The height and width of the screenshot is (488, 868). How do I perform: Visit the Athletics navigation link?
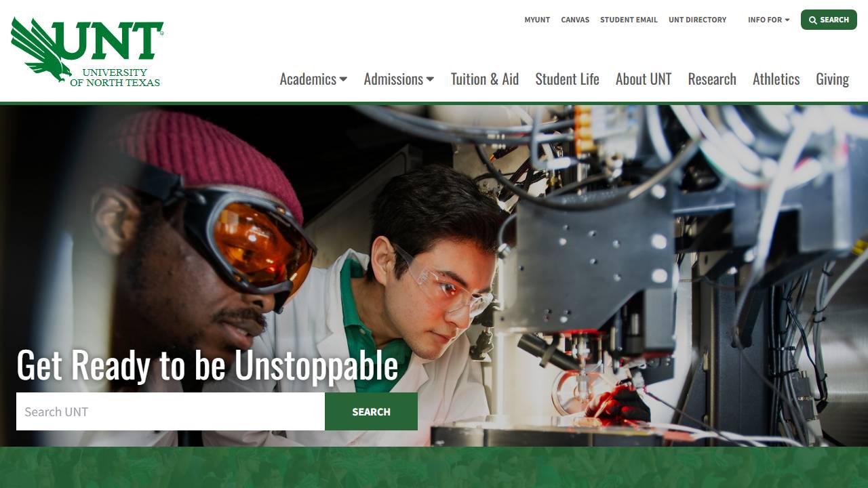[x=776, y=79]
